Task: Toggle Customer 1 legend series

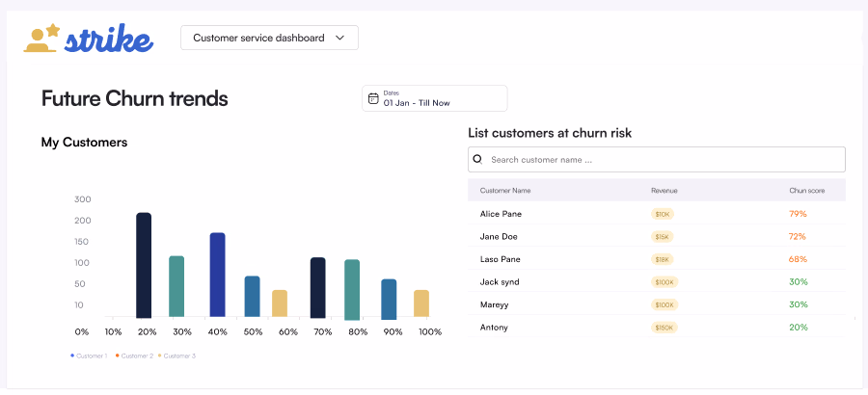Action: click(x=89, y=356)
